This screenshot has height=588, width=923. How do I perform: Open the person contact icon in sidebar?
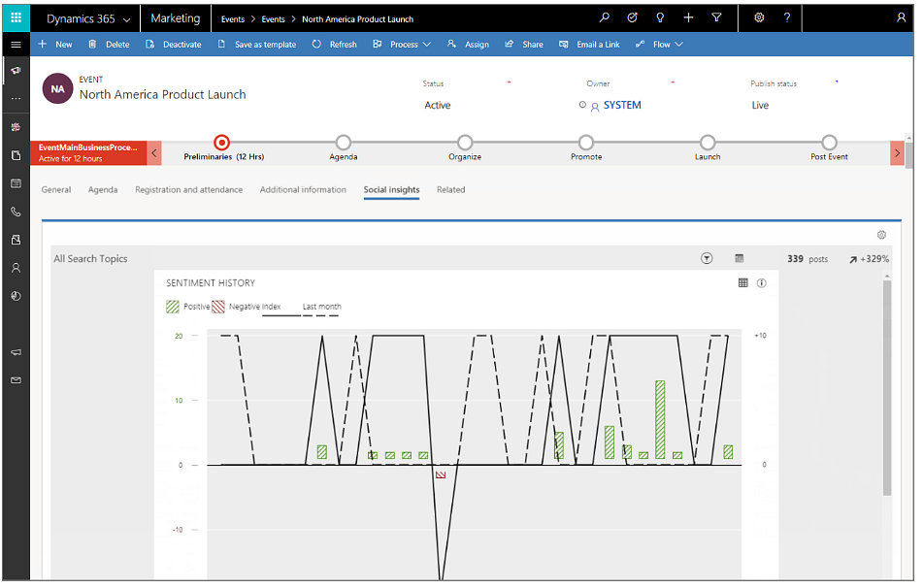[16, 268]
